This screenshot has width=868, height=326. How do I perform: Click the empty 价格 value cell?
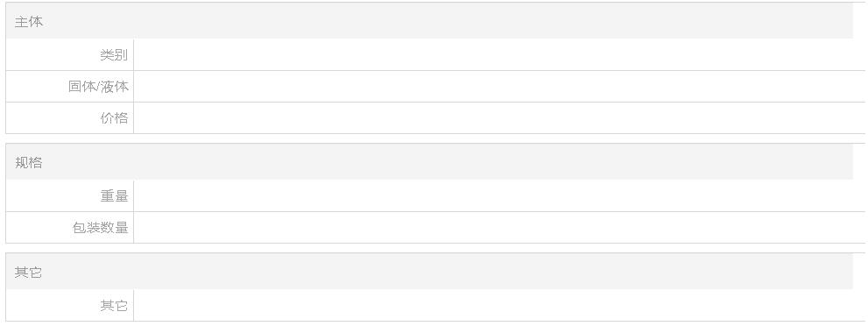(x=499, y=118)
